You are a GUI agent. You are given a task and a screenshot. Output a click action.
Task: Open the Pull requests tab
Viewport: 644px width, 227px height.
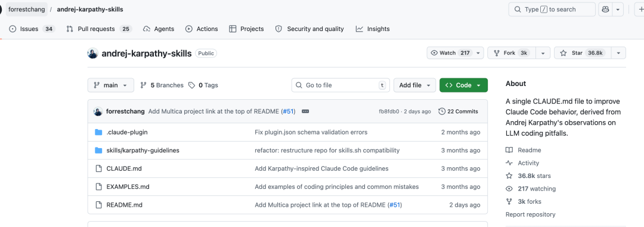(98, 29)
